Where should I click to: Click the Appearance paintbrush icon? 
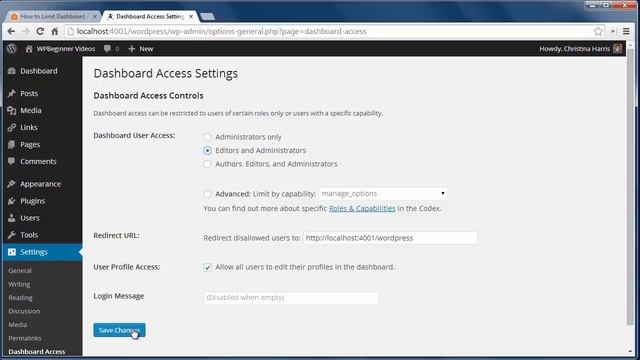[11, 184]
